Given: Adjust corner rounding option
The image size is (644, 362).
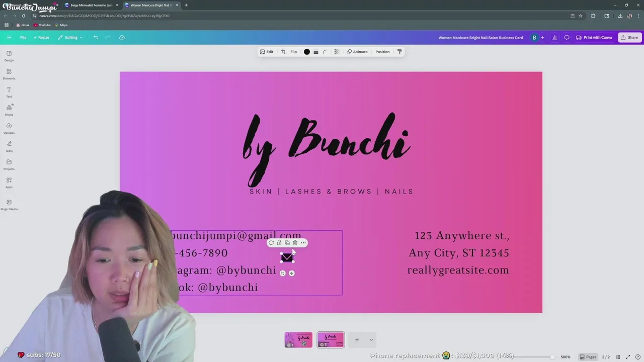Looking at the screenshot, I should tap(325, 52).
